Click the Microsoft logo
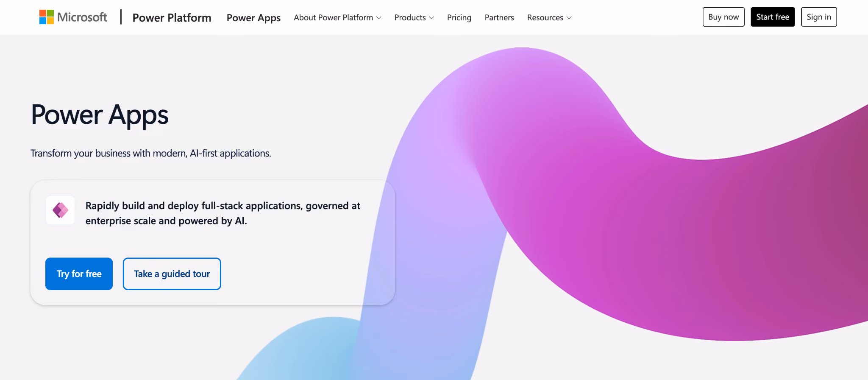Image resolution: width=868 pixels, height=380 pixels. click(x=73, y=17)
